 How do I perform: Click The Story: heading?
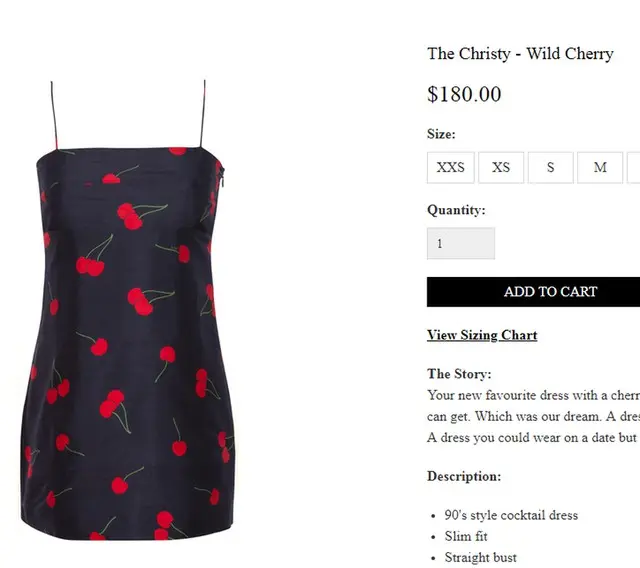click(459, 374)
